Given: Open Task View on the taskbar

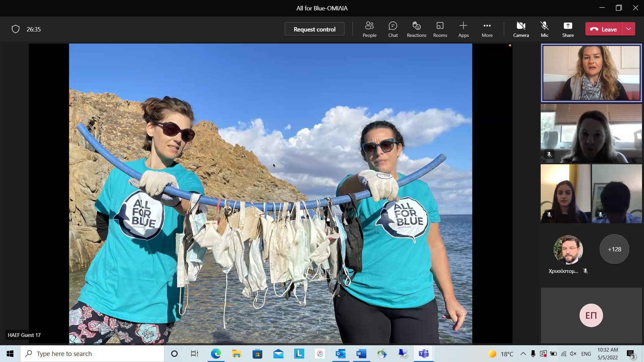Looking at the screenshot, I should tap(195, 354).
